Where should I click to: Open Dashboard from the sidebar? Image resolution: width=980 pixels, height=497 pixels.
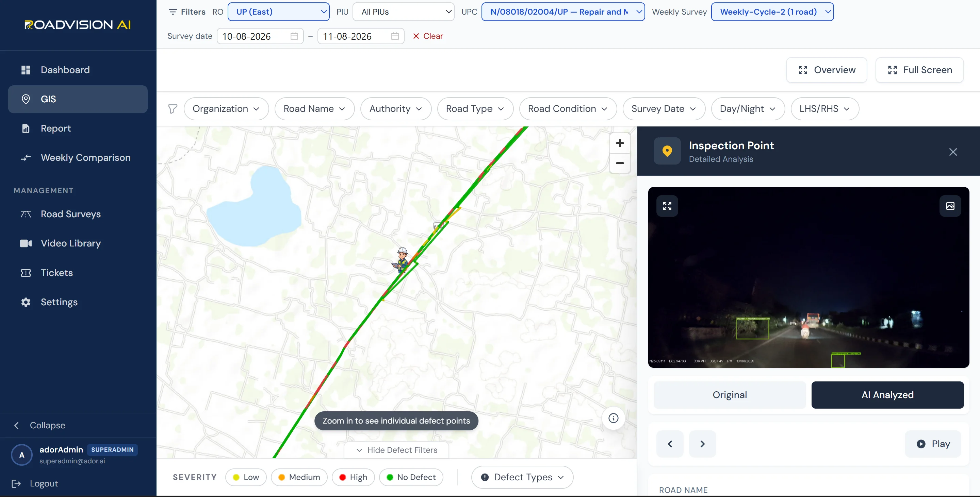click(x=78, y=70)
